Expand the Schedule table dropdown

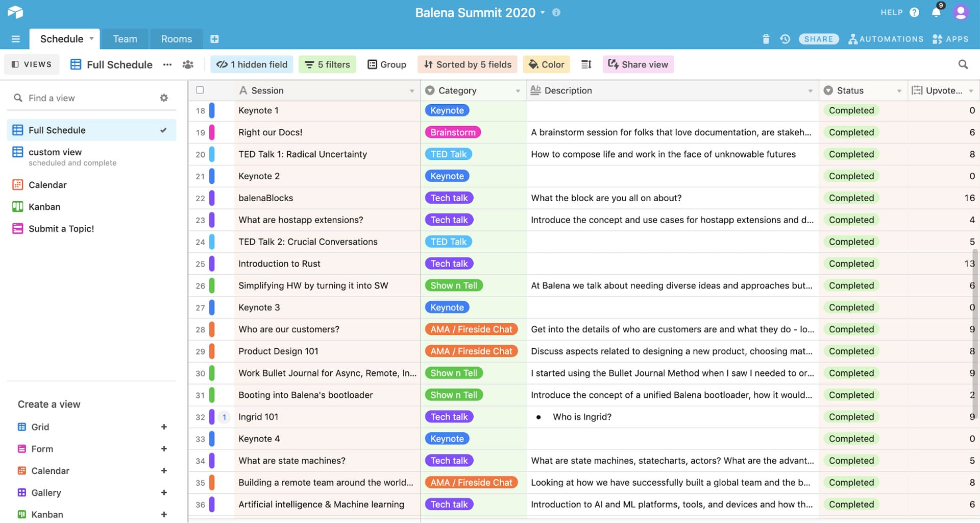click(92, 39)
